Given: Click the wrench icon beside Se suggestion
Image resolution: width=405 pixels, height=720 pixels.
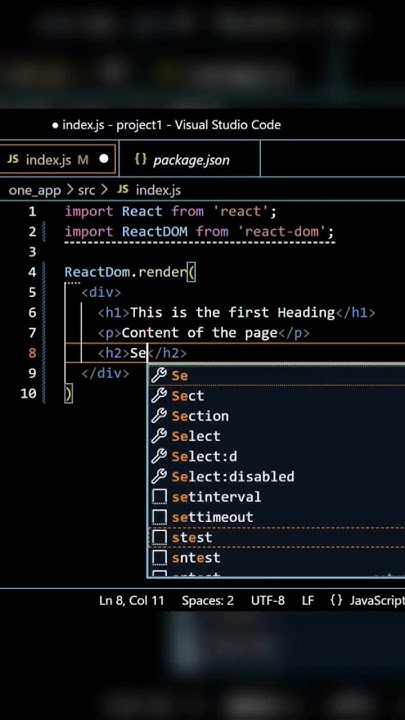Looking at the screenshot, I should [x=159, y=375].
